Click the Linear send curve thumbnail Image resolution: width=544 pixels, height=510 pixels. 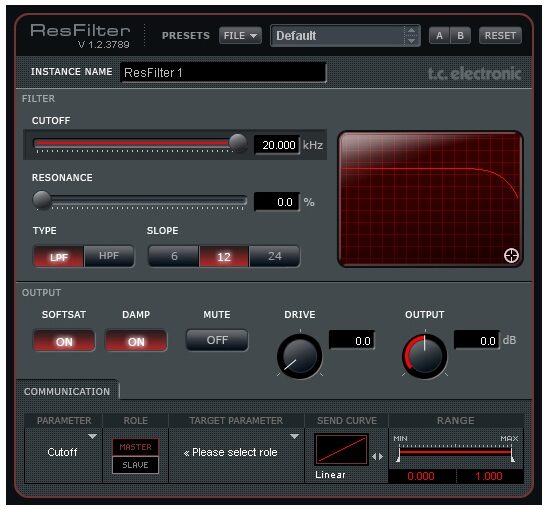click(x=341, y=449)
